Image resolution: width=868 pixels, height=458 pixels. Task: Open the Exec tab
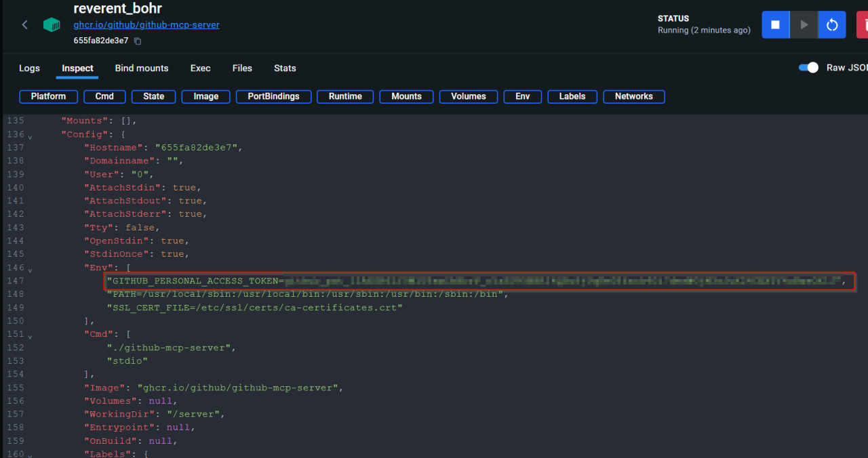pos(200,68)
